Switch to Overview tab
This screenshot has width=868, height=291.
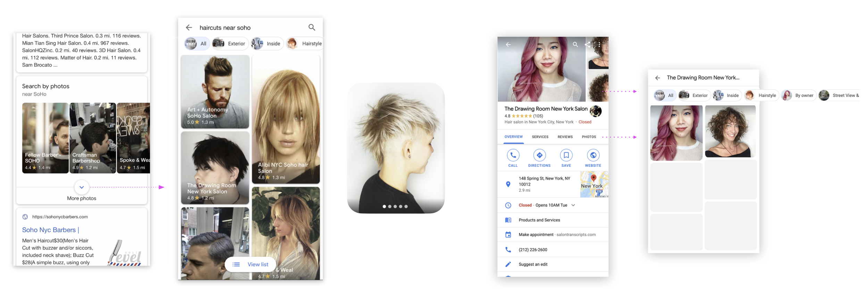(514, 137)
